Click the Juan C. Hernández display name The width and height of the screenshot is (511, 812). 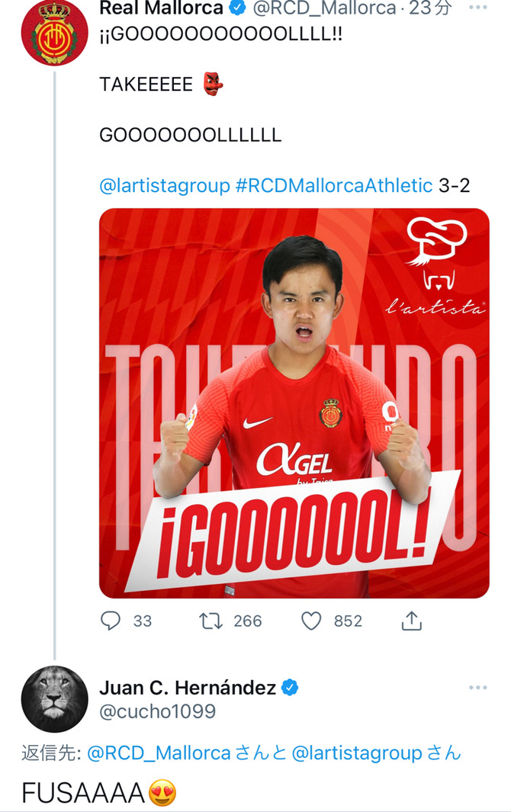tap(188, 688)
